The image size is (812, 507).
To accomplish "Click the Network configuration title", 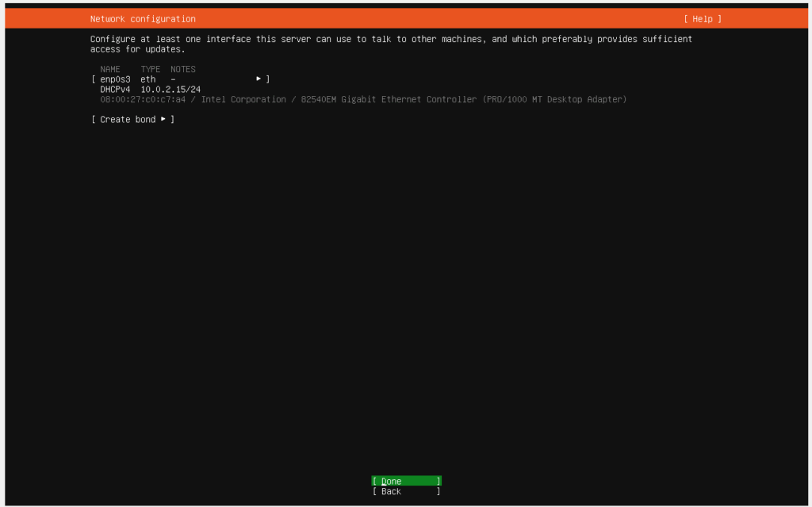I will click(x=143, y=19).
